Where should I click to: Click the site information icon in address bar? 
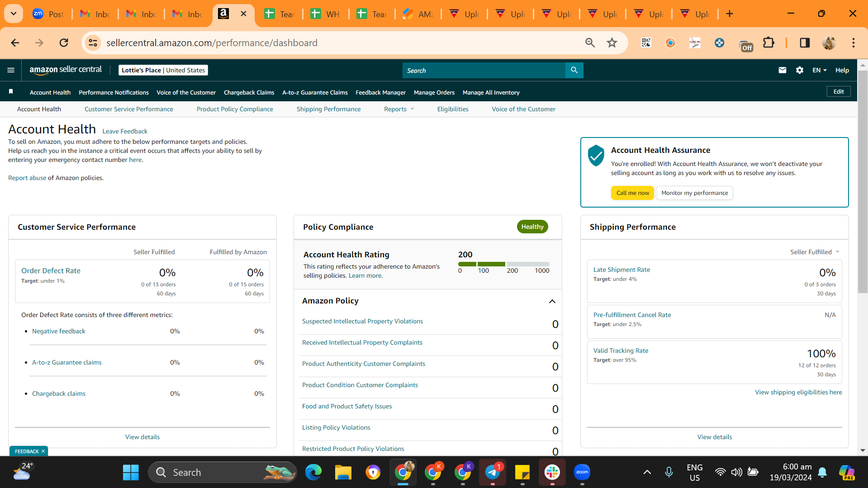coord(93,43)
